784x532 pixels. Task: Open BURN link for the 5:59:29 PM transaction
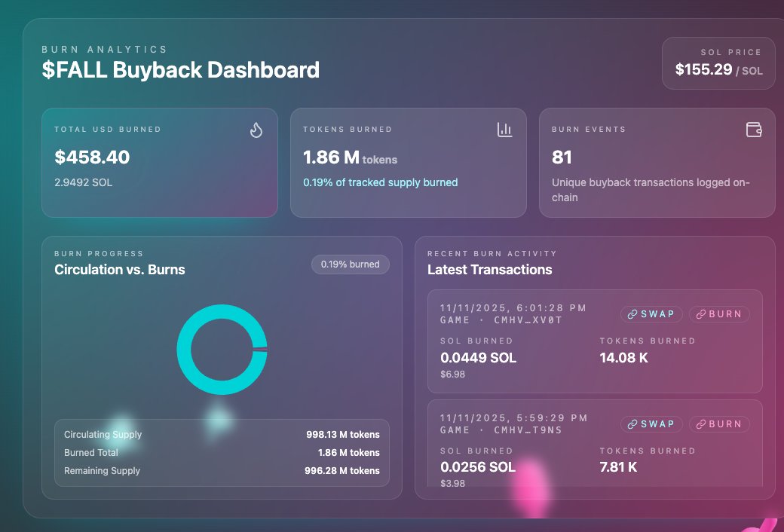[719, 423]
